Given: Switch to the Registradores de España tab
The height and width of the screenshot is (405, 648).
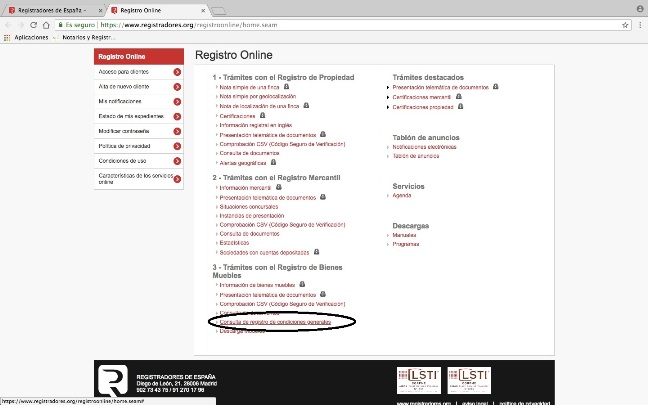Looking at the screenshot, I should pyautogui.click(x=50, y=9).
